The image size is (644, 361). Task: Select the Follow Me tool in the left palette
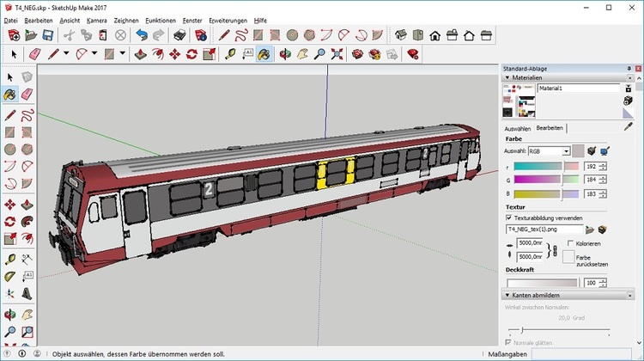[27, 222]
